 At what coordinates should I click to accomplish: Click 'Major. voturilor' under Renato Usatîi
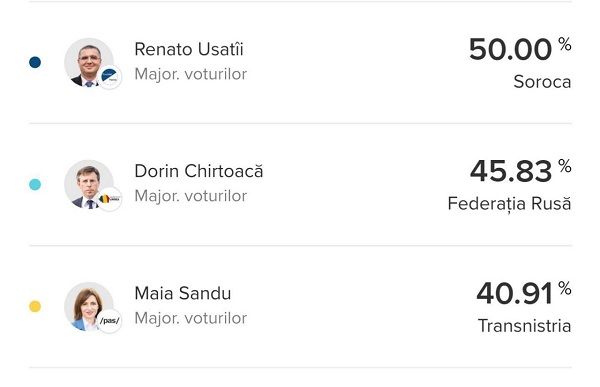[x=191, y=74]
